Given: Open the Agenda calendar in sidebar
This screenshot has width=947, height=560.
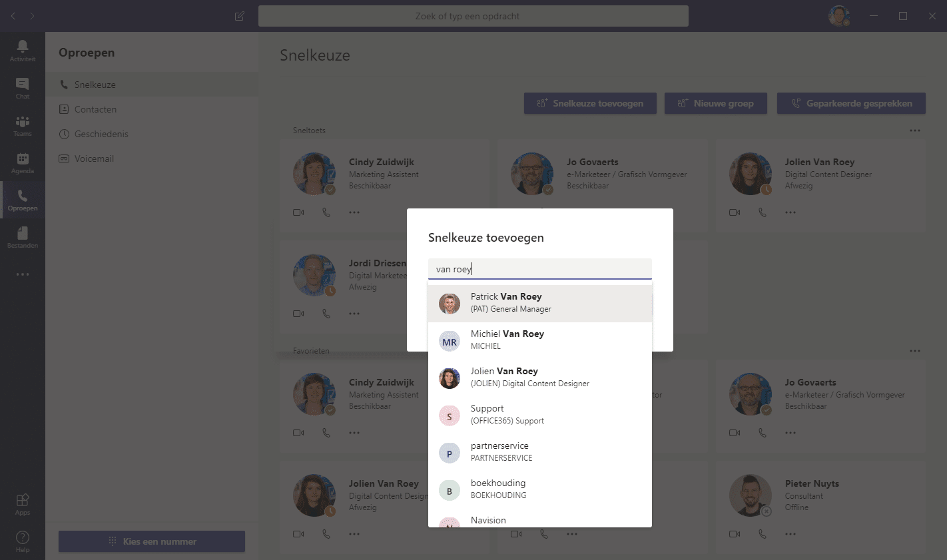Looking at the screenshot, I should pos(23,162).
